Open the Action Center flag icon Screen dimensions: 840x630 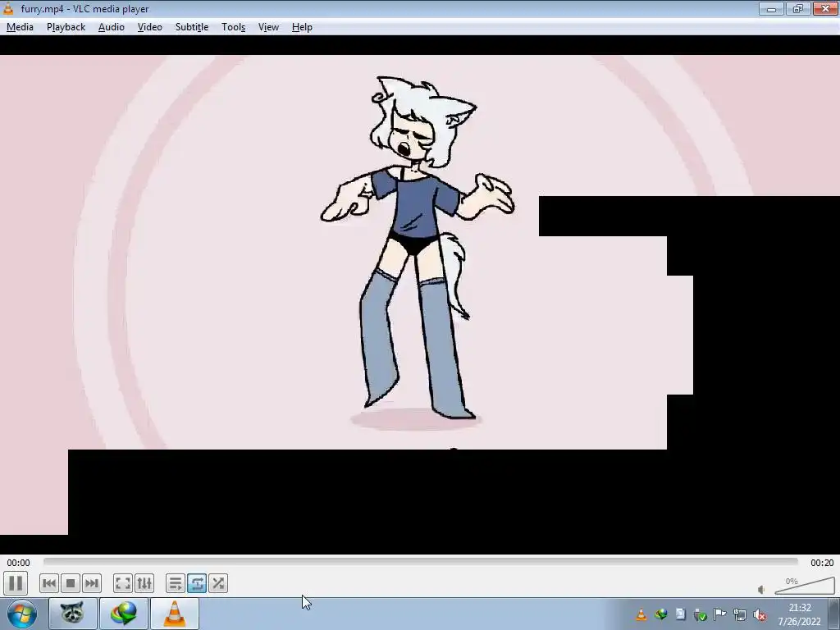click(x=720, y=614)
